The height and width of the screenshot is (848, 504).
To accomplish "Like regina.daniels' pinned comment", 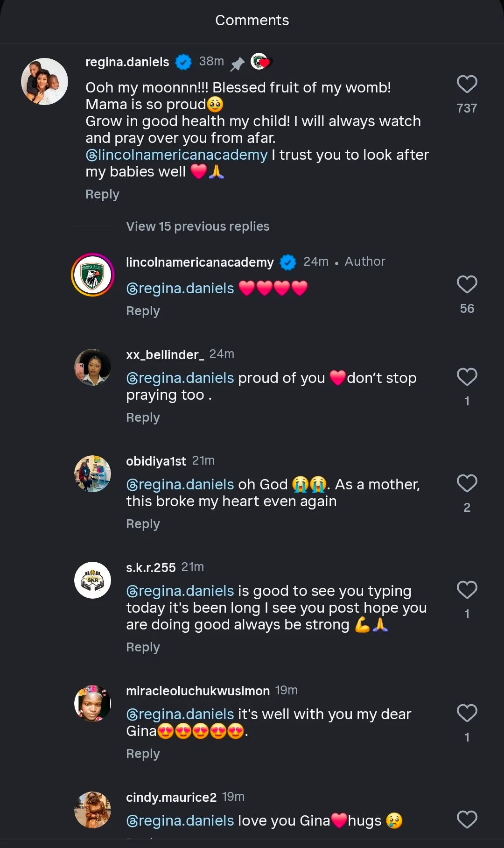I will (x=467, y=85).
